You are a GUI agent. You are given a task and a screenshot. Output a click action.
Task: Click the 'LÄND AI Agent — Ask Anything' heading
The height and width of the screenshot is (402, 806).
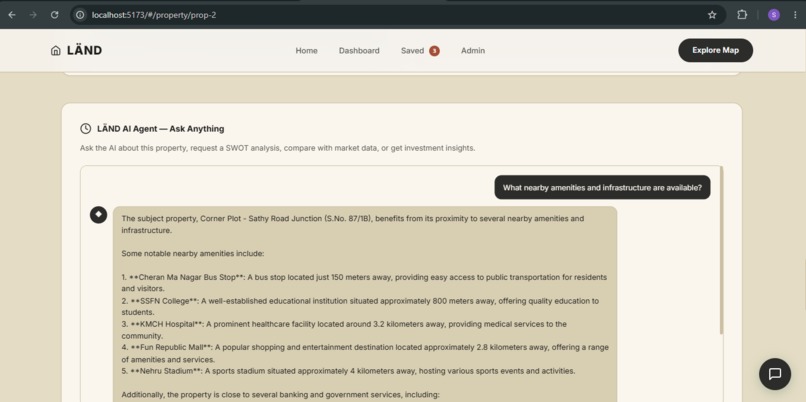[x=160, y=129]
